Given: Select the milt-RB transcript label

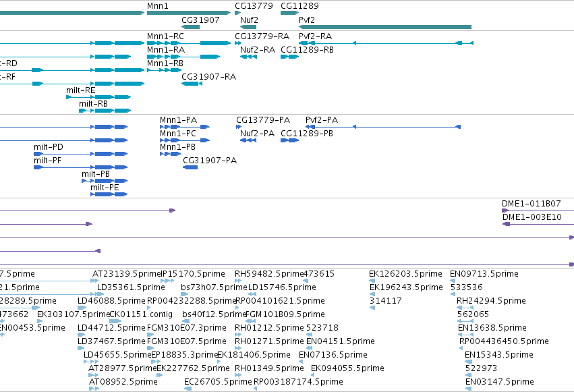Looking at the screenshot, I should tap(93, 104).
